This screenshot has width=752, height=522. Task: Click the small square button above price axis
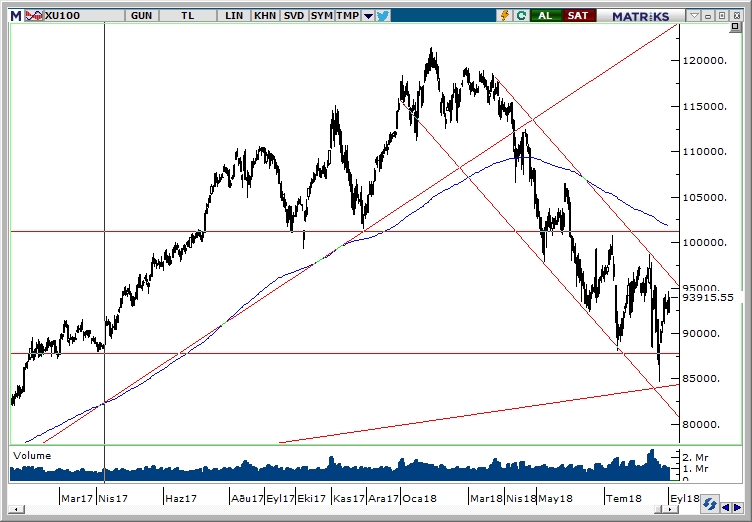coord(735,27)
